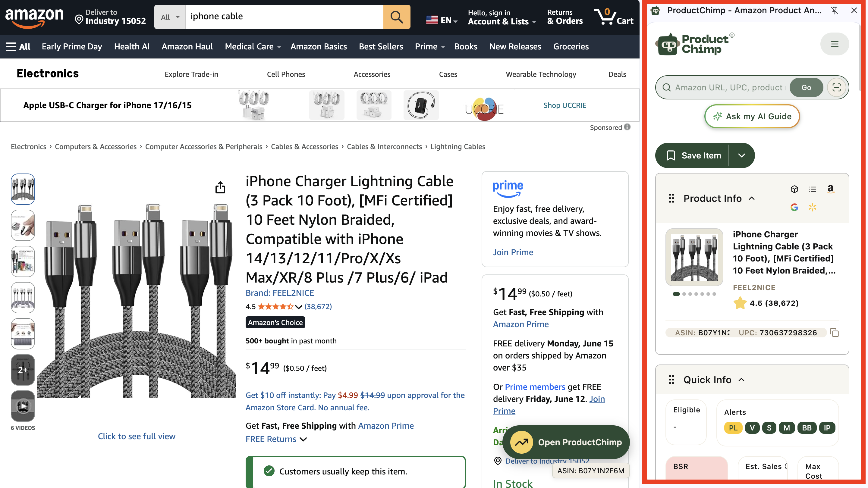The height and width of the screenshot is (488, 868).
Task: Select the Accessories tab under Electronics
Action: coord(372,74)
